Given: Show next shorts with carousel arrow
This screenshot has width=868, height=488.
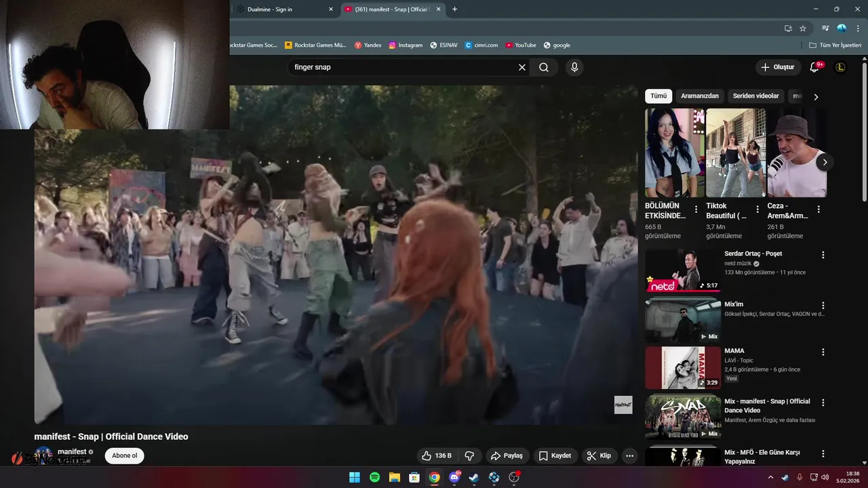Looking at the screenshot, I should [x=825, y=162].
